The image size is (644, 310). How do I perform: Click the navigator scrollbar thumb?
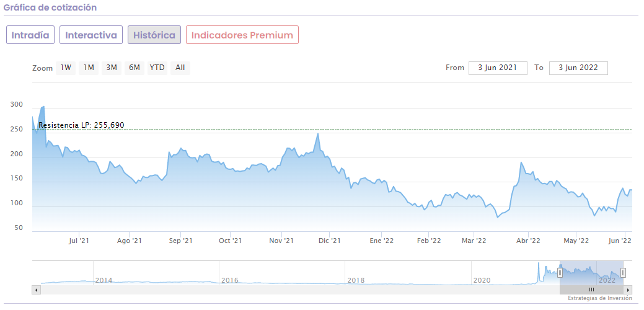591,290
